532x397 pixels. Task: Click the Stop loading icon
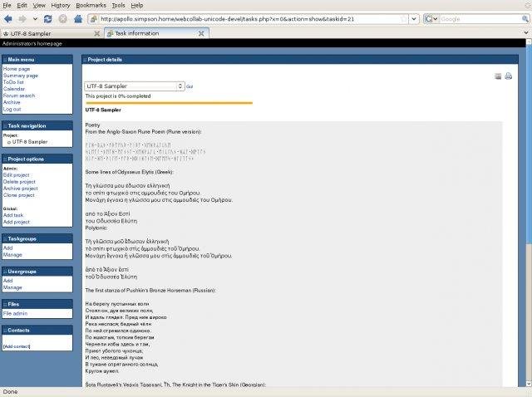63,19
